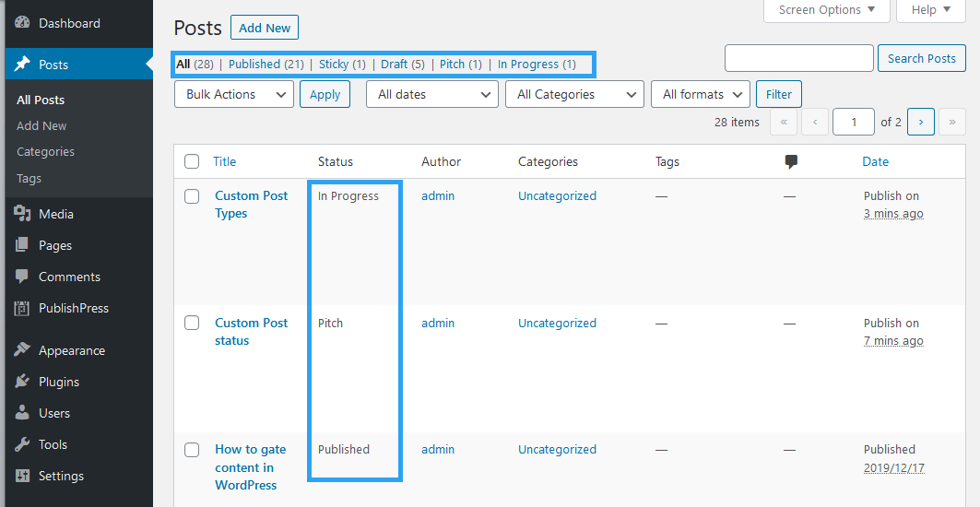
Task: Click the Comments bubble icon in sidebar
Action: tap(22, 277)
